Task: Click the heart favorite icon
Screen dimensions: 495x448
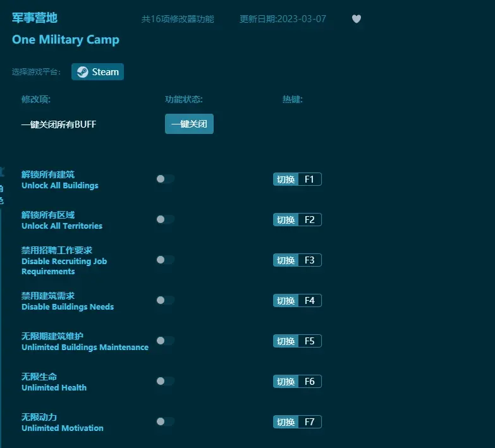Action: [357, 19]
